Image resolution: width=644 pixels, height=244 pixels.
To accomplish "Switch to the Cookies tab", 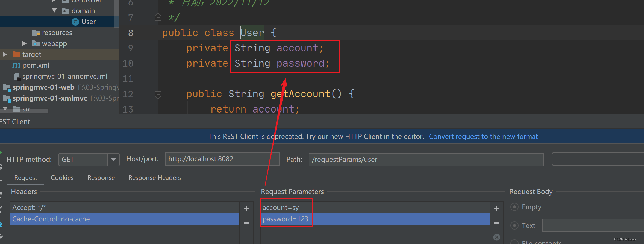I will tap(62, 178).
